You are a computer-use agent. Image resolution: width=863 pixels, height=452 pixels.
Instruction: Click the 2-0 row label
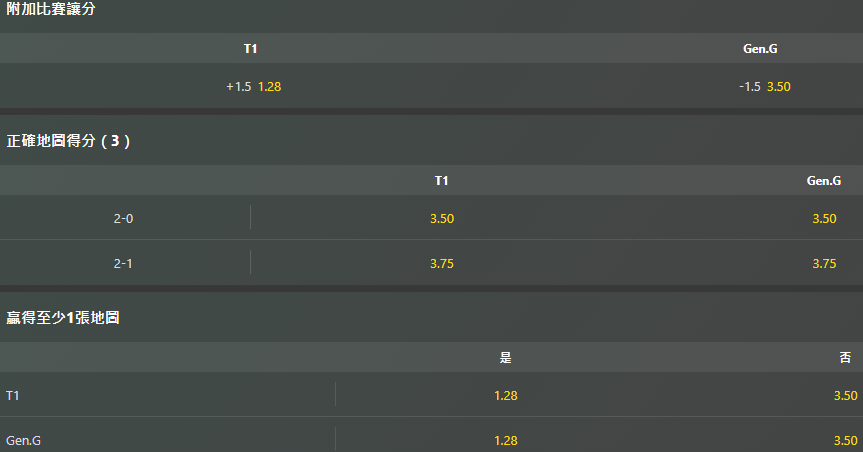coord(123,219)
